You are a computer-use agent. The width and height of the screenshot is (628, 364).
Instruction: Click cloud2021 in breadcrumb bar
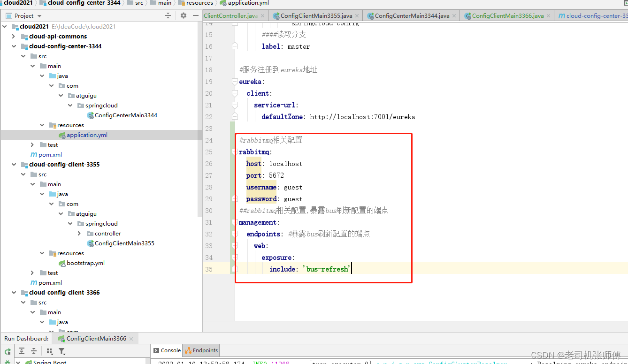pyautogui.click(x=18, y=3)
